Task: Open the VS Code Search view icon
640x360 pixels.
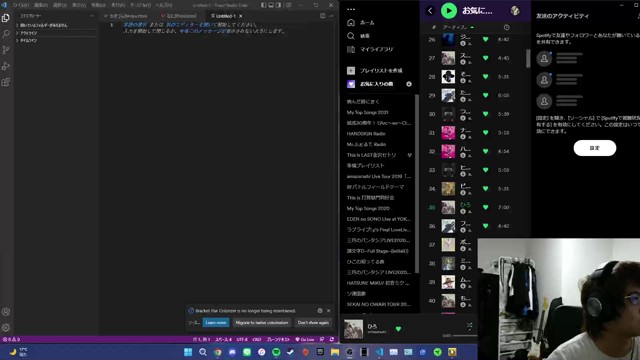Action: tap(6, 34)
